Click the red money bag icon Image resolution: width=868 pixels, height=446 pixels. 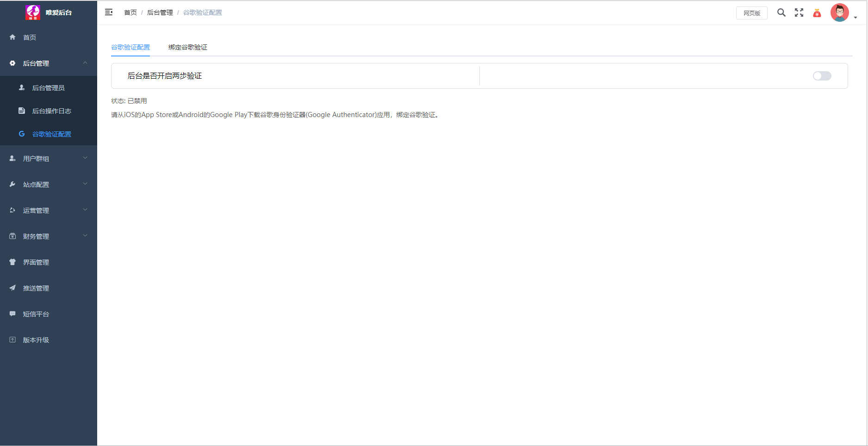(x=817, y=13)
